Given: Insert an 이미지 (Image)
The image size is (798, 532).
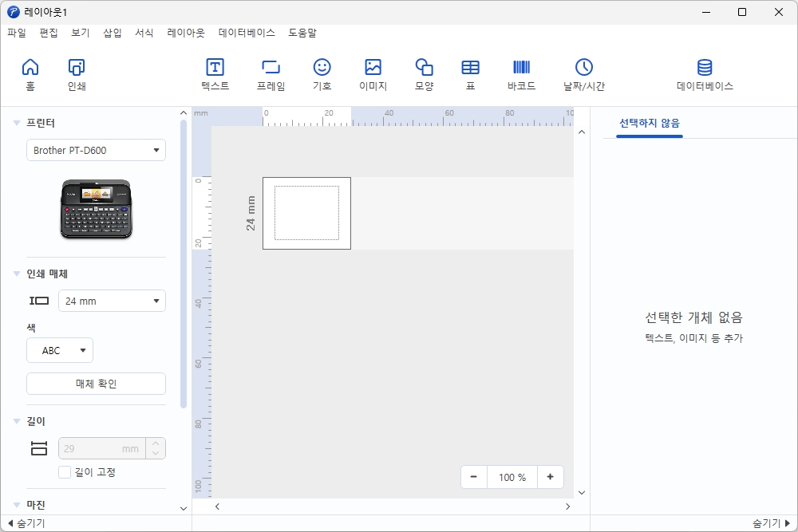Looking at the screenshot, I should click(373, 74).
